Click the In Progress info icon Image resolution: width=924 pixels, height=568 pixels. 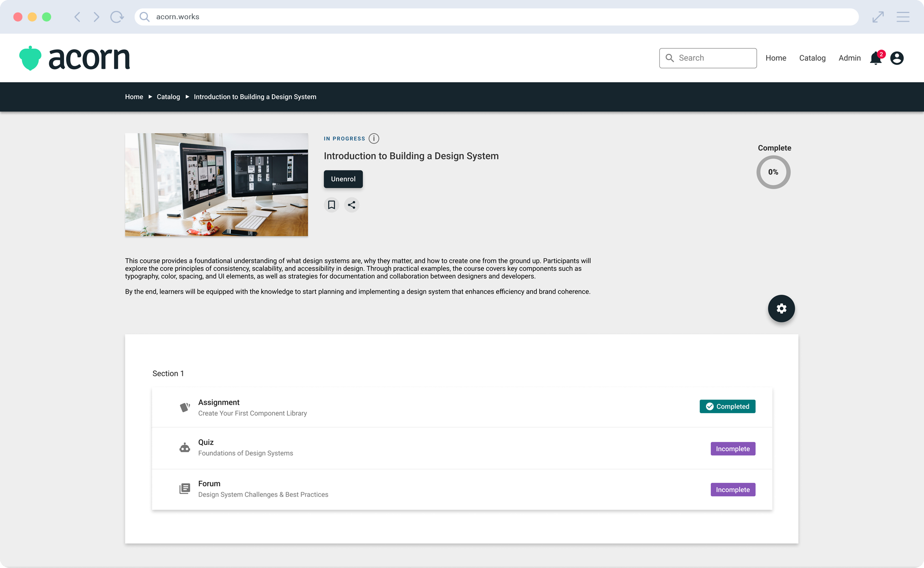(374, 139)
